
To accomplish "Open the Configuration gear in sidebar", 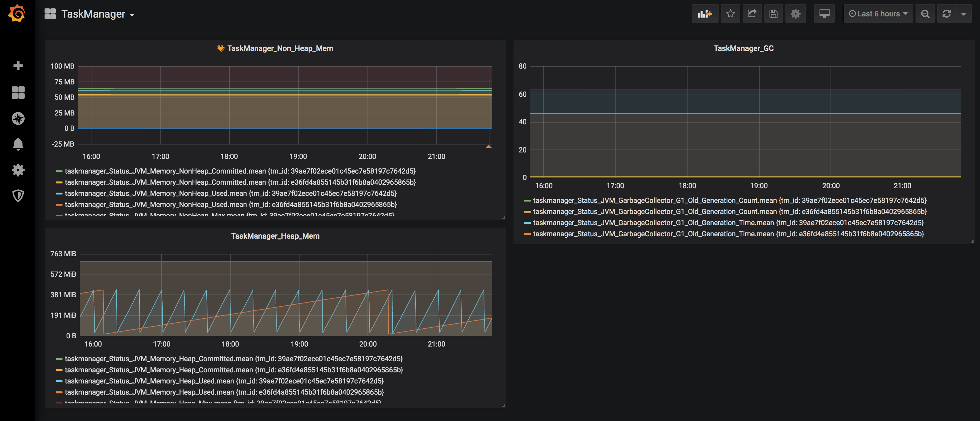I will click(18, 170).
